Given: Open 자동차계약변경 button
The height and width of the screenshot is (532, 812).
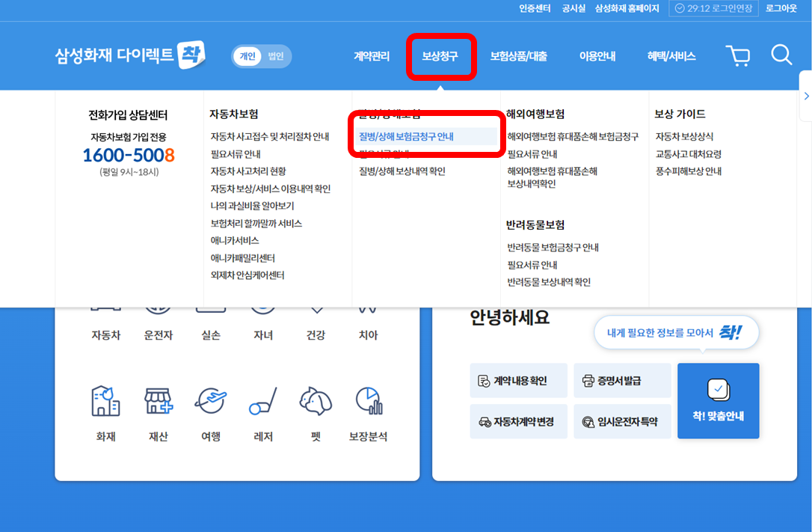Looking at the screenshot, I should click(x=518, y=422).
